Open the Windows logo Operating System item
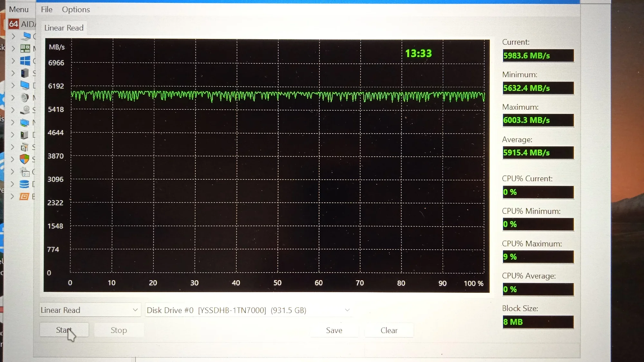 25,61
